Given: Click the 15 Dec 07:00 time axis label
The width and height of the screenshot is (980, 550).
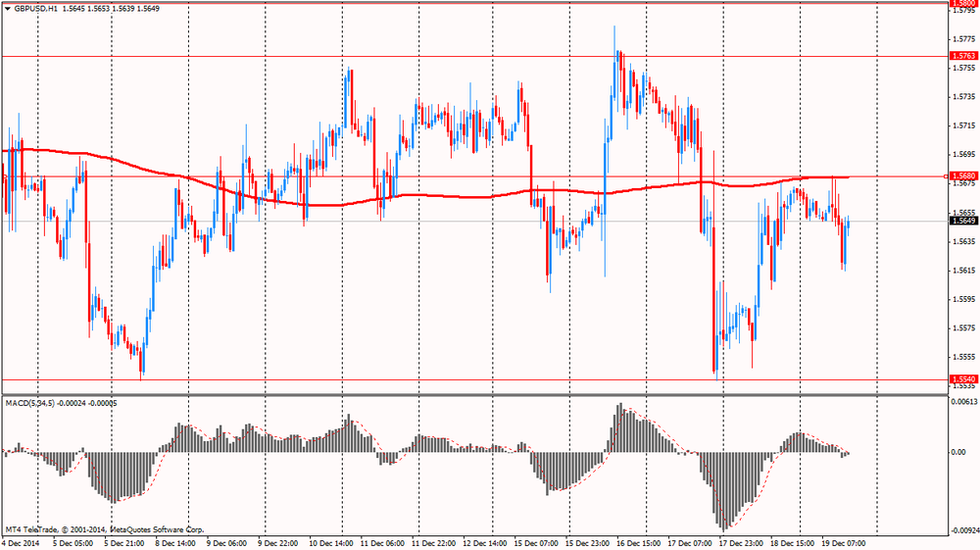Looking at the screenshot, I should point(535,542).
